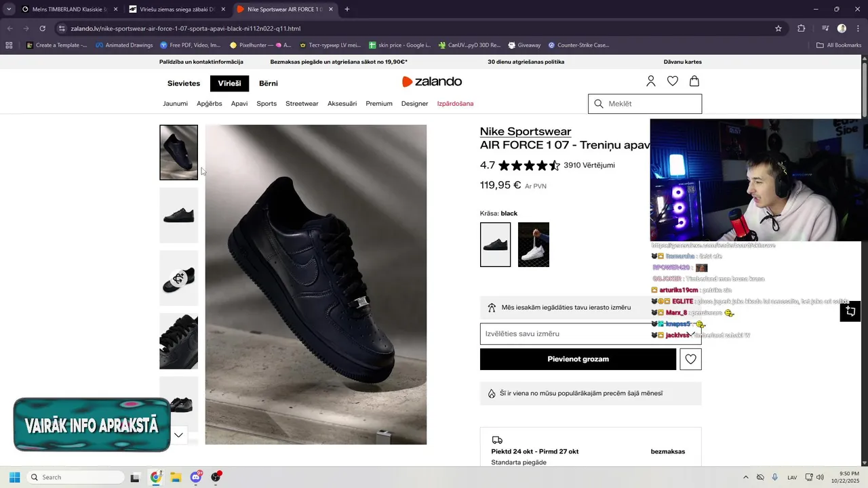Open the shopping bag icon

click(694, 81)
